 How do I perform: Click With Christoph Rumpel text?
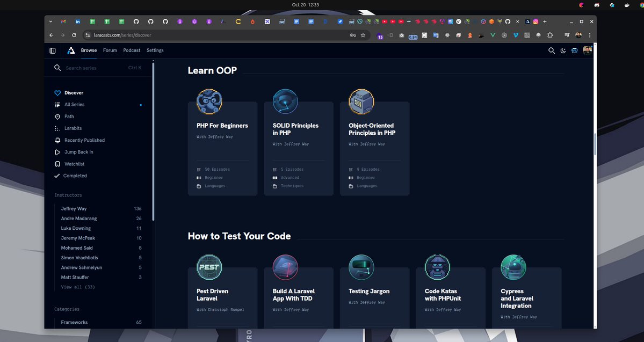click(220, 310)
